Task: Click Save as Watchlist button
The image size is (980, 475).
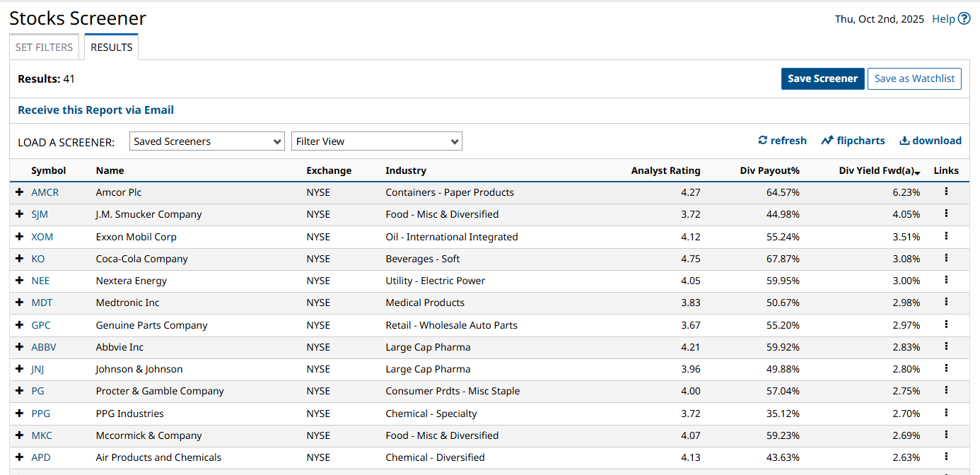Action: pyautogui.click(x=914, y=78)
